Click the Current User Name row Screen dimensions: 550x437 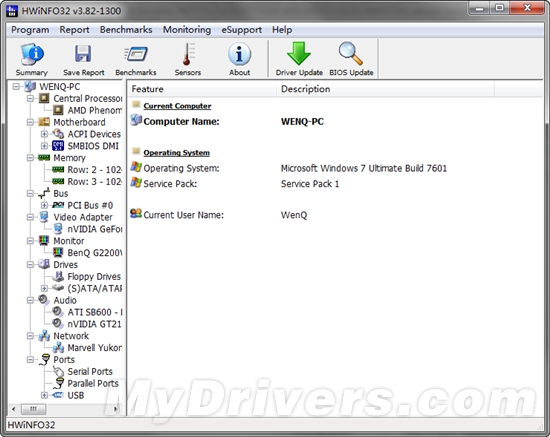tap(335, 215)
